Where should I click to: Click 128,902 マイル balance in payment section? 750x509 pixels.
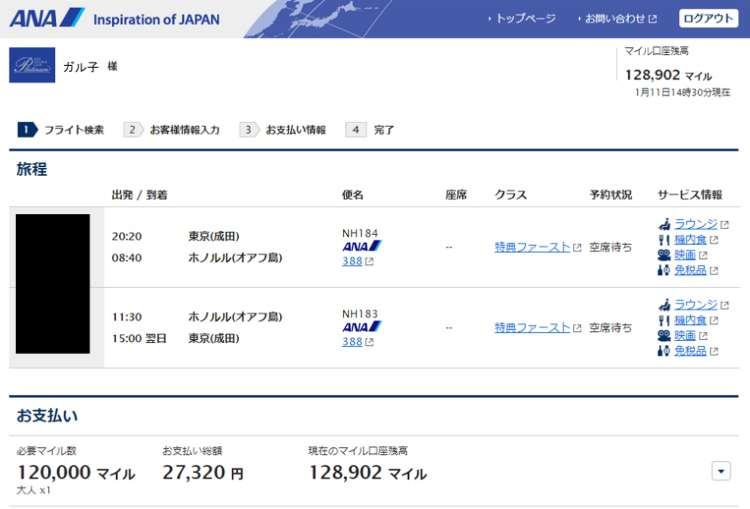point(367,473)
